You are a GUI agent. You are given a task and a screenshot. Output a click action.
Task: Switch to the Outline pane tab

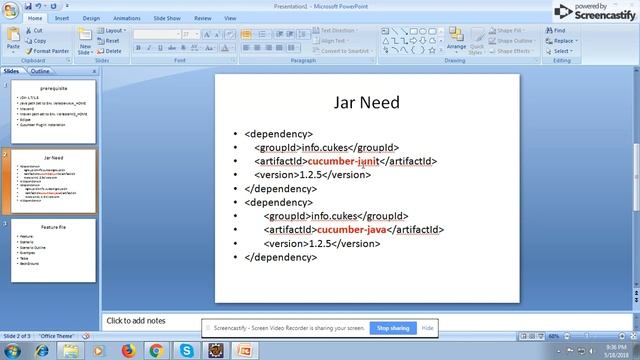pos(40,71)
